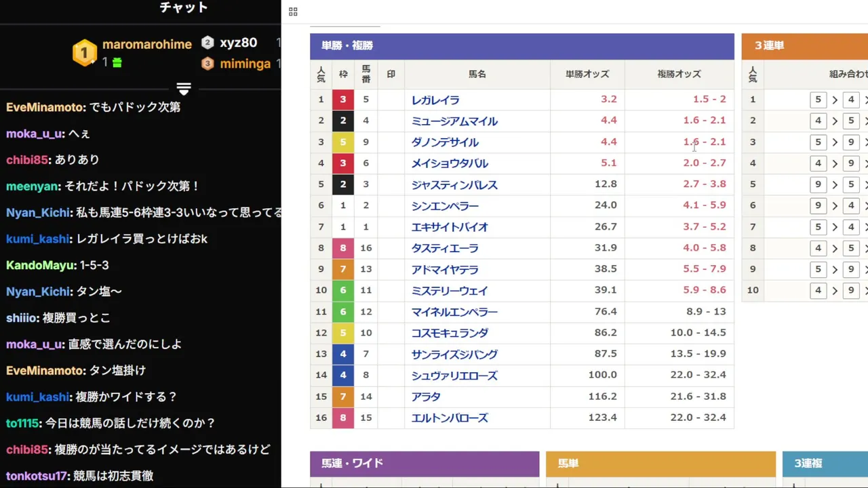The height and width of the screenshot is (488, 868).
Task: Click the 3連複 section header
Action: 825,464
